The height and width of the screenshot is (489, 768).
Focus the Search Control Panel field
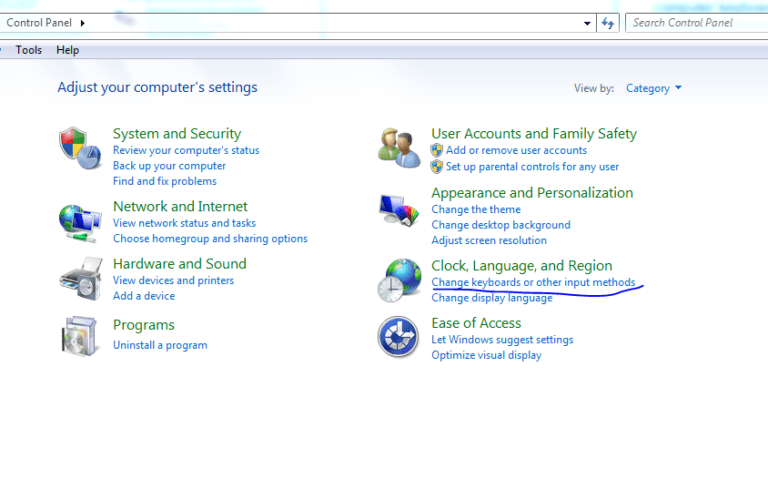pyautogui.click(x=696, y=23)
